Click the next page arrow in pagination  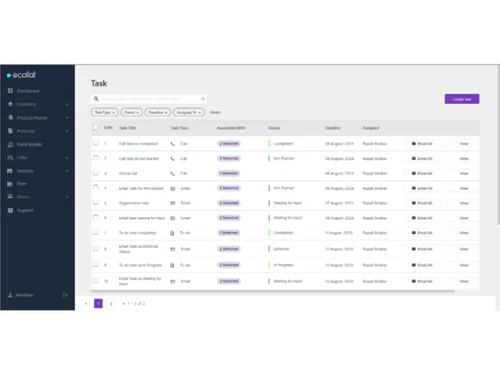click(x=123, y=304)
